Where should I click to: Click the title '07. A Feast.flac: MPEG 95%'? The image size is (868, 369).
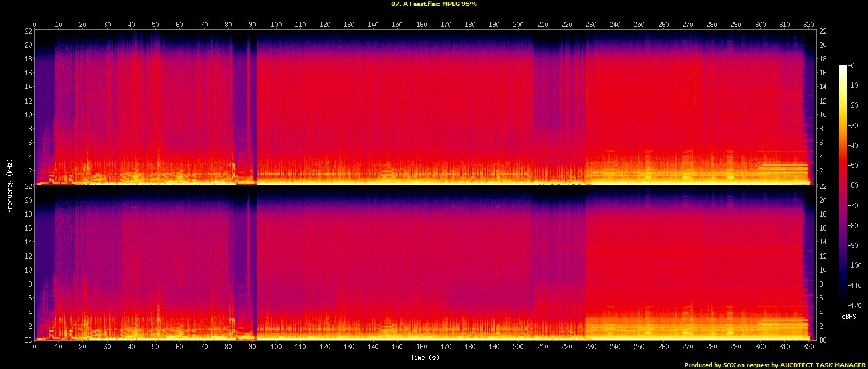(x=434, y=4)
